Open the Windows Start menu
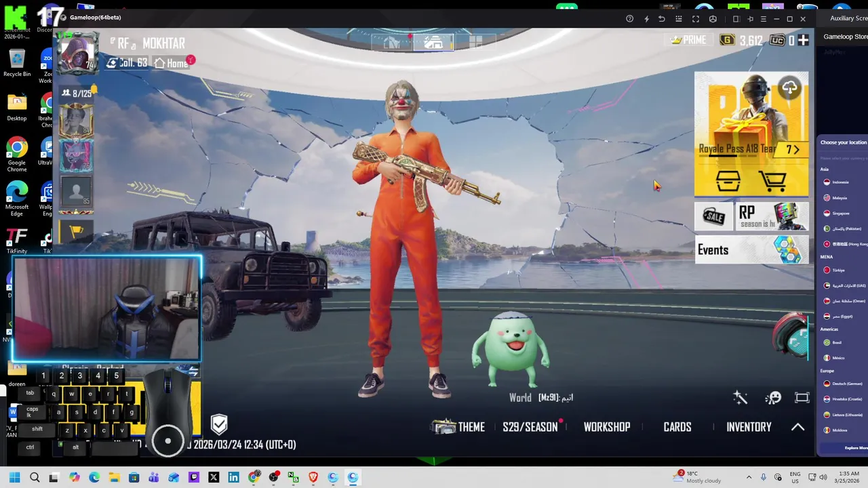The image size is (868, 488). (15, 478)
